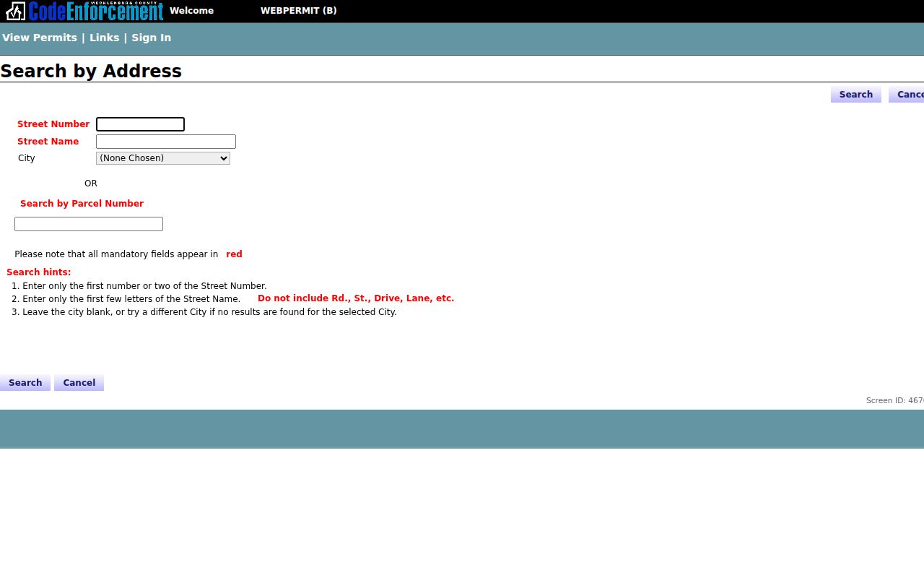Click the bottom Cancel button
The height and width of the screenshot is (578, 924).
coord(79,383)
